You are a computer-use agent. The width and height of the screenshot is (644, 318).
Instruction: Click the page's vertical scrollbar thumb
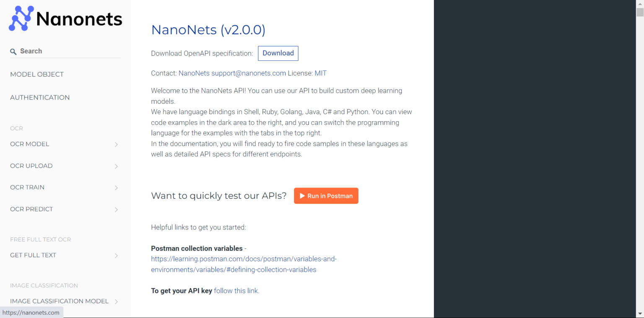(x=640, y=12)
